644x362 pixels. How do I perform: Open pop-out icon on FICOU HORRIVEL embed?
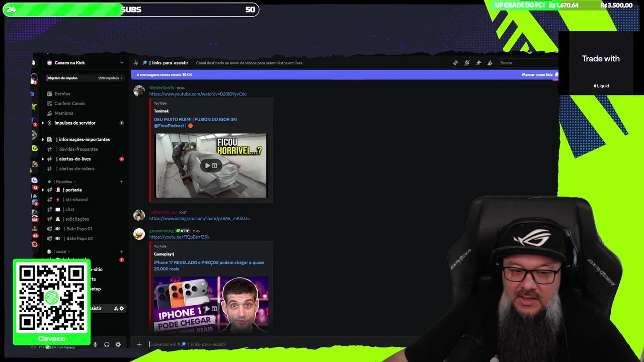(215, 165)
